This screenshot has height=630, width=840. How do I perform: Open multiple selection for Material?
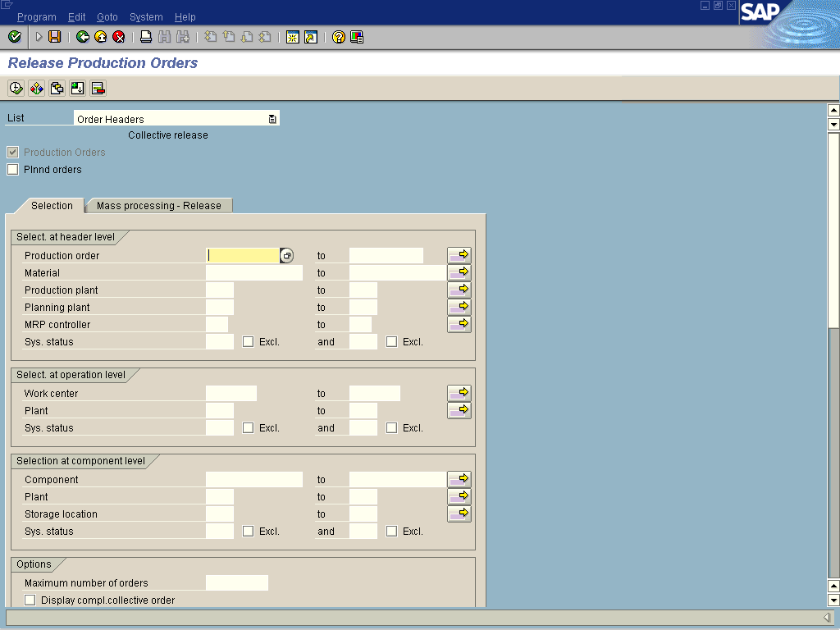tap(459, 272)
